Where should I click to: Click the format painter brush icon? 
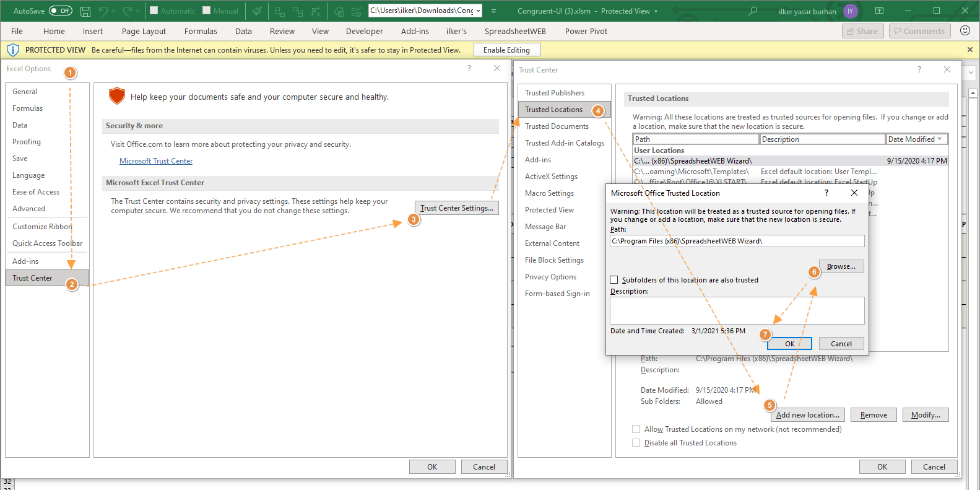[257, 11]
